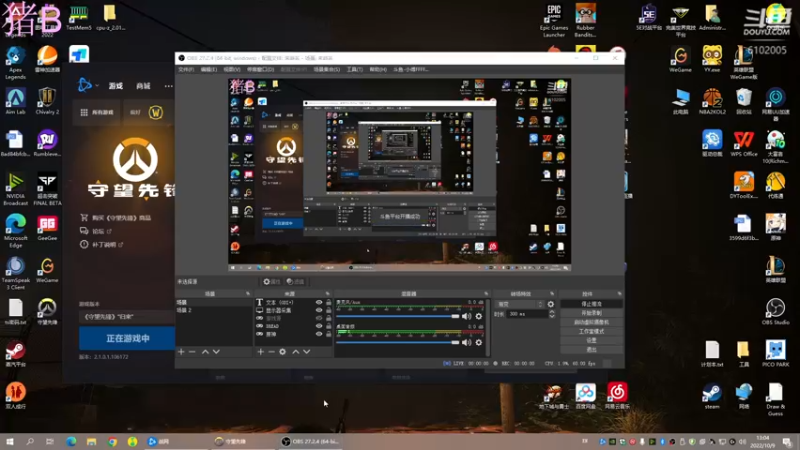The width and height of the screenshot is (800, 450).
Task: Open the patch notes link in Battle.net
Action: pyautogui.click(x=102, y=245)
